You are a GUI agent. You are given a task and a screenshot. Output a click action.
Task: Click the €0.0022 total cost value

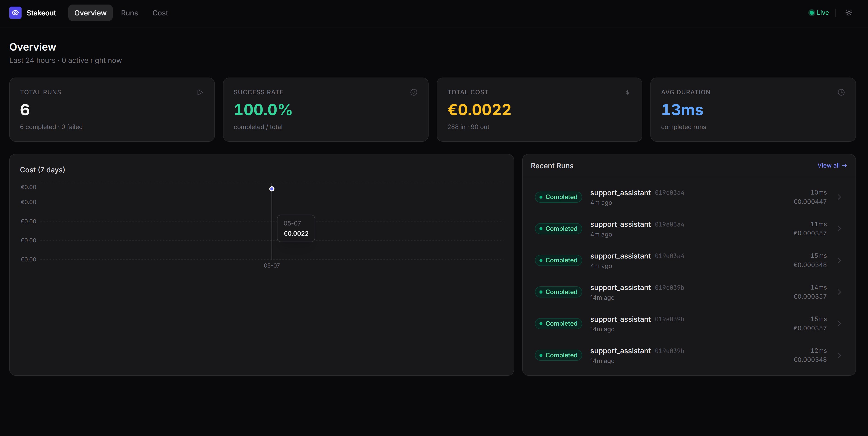click(479, 110)
